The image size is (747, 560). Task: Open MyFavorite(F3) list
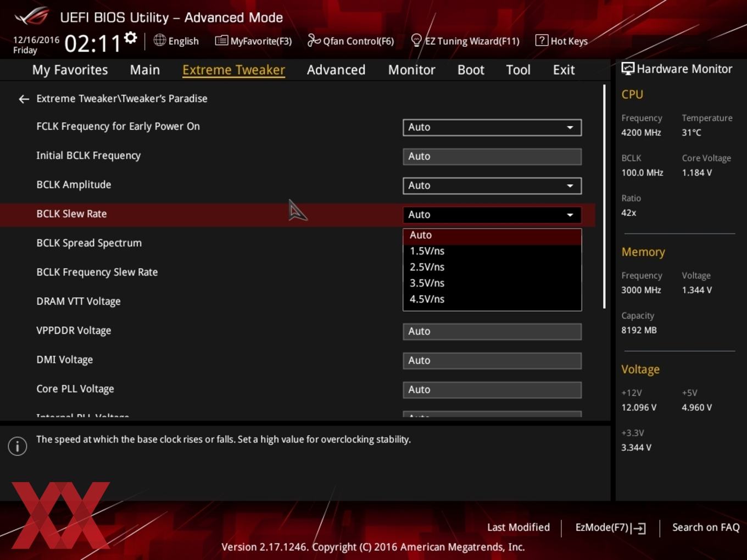pyautogui.click(x=253, y=41)
